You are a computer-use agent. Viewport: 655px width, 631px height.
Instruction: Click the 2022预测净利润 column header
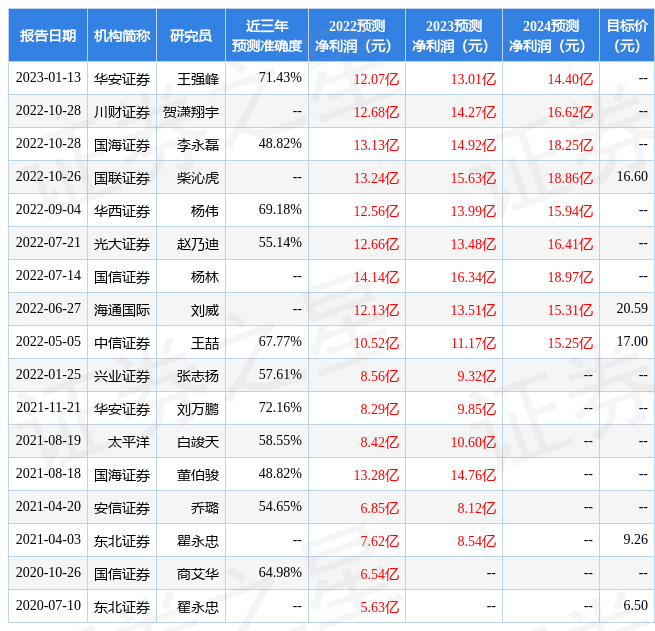point(356,35)
